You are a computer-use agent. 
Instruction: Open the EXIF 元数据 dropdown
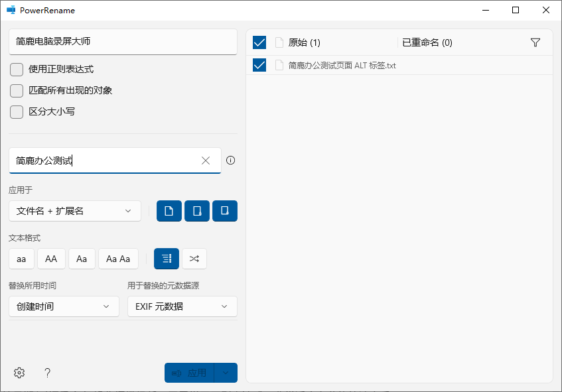pos(182,306)
